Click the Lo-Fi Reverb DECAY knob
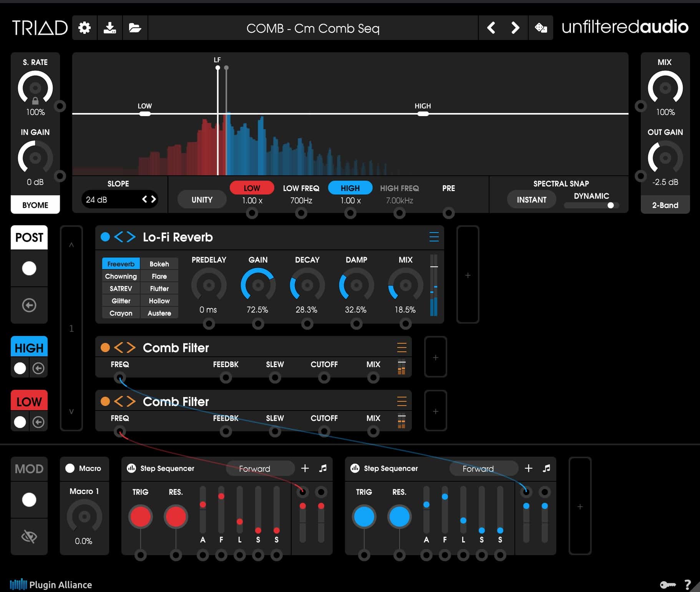This screenshot has height=592, width=700. pyautogui.click(x=307, y=285)
